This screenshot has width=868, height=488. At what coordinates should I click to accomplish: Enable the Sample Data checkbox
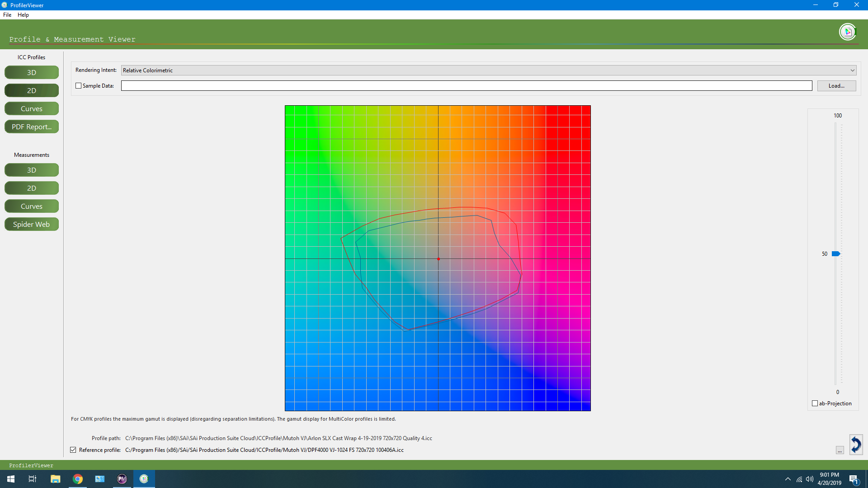click(x=79, y=86)
